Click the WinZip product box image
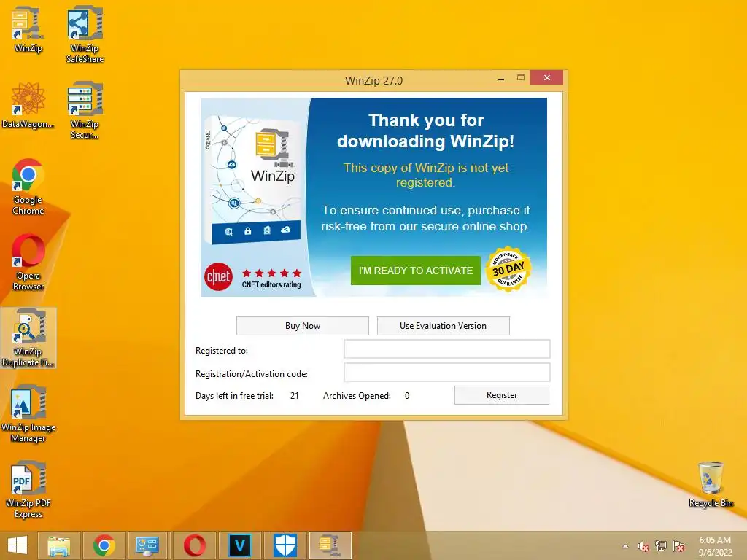The image size is (747, 560). pos(255,180)
